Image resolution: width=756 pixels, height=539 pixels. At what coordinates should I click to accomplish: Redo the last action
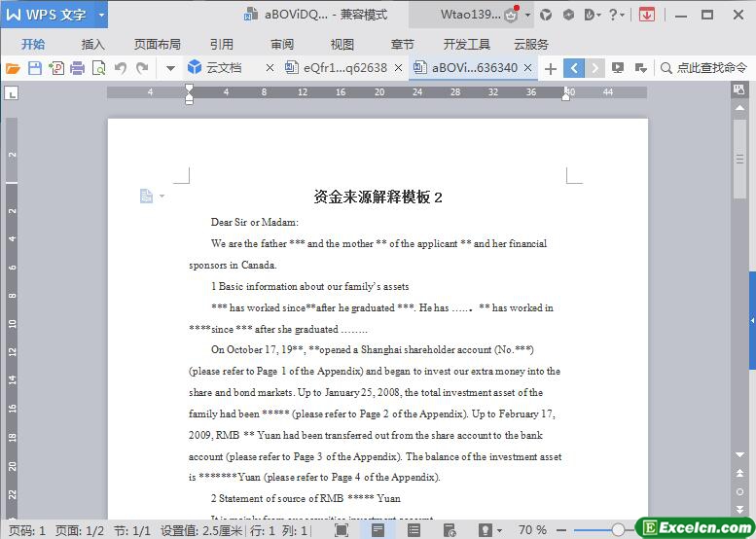[x=142, y=68]
